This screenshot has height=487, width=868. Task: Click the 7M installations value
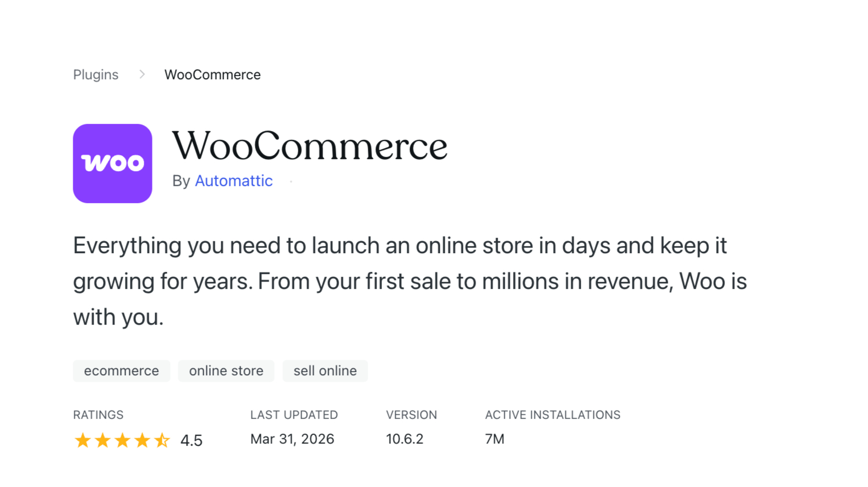(494, 439)
